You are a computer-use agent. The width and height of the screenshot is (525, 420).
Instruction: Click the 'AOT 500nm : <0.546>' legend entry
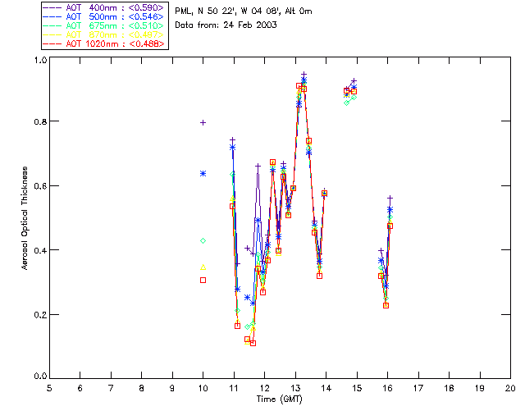pos(103,16)
